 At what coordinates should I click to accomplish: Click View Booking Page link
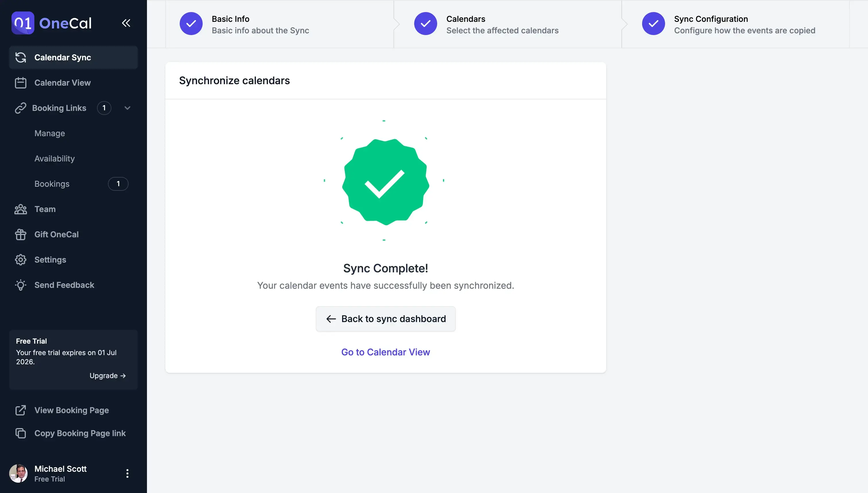click(x=71, y=411)
